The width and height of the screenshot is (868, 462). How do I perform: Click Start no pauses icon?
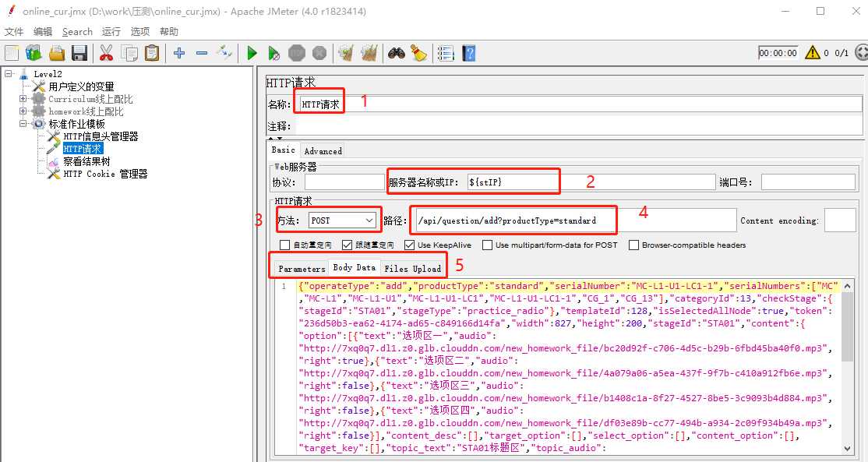pos(274,53)
